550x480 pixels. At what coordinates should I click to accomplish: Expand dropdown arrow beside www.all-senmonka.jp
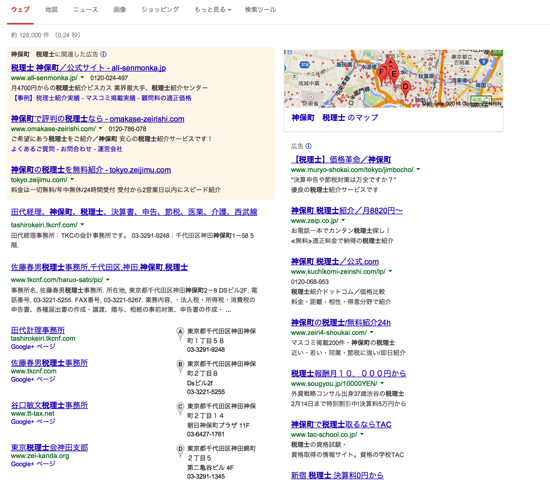[x=82, y=78]
